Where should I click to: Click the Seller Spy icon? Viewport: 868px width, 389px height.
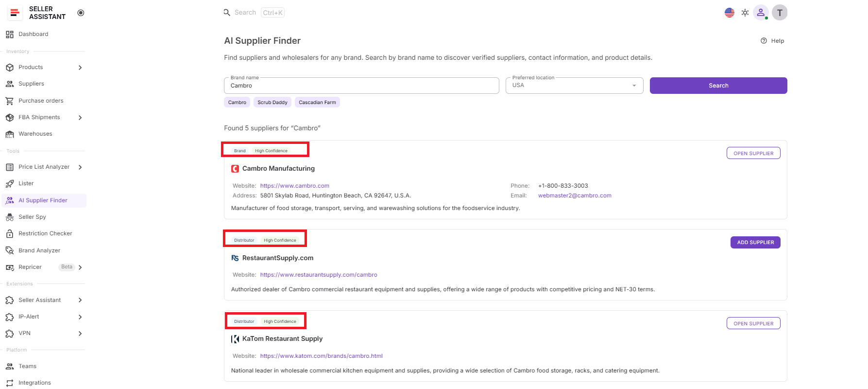10,217
